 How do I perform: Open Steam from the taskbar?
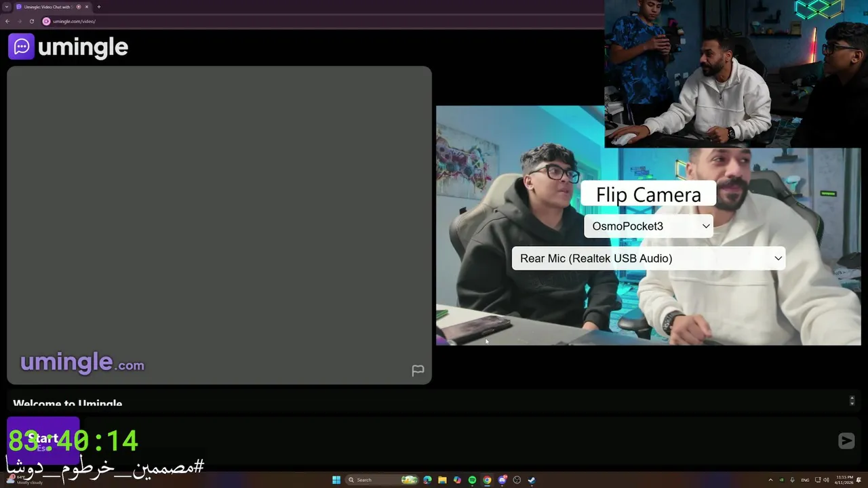pos(532,480)
